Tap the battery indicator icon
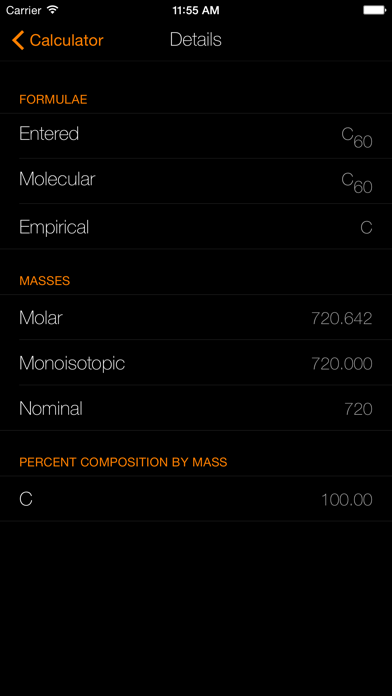 [x=374, y=10]
